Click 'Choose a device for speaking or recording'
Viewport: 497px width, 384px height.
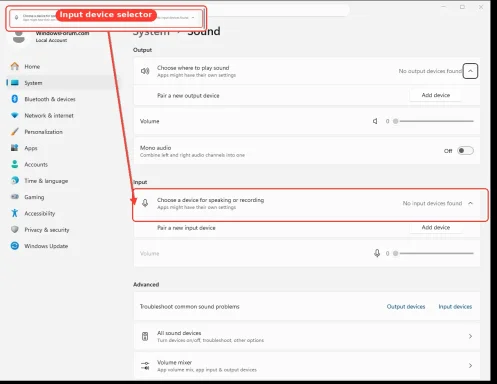point(210,200)
